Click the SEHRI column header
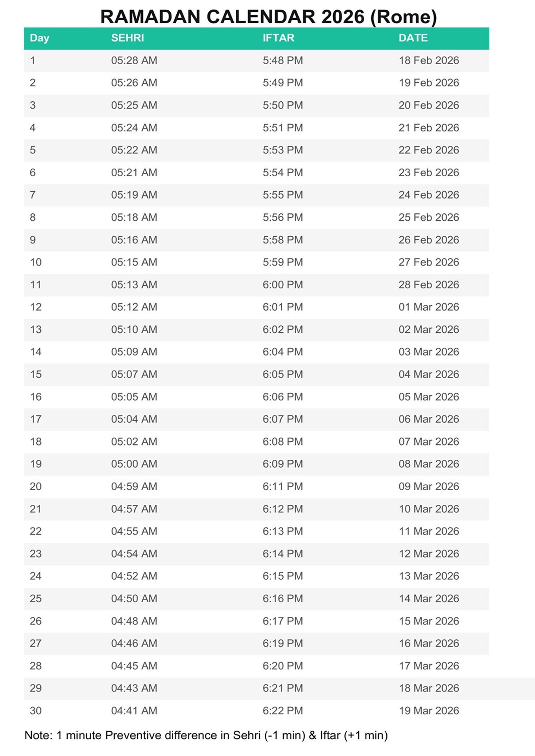Viewport: 535px width, 756px height. [127, 38]
